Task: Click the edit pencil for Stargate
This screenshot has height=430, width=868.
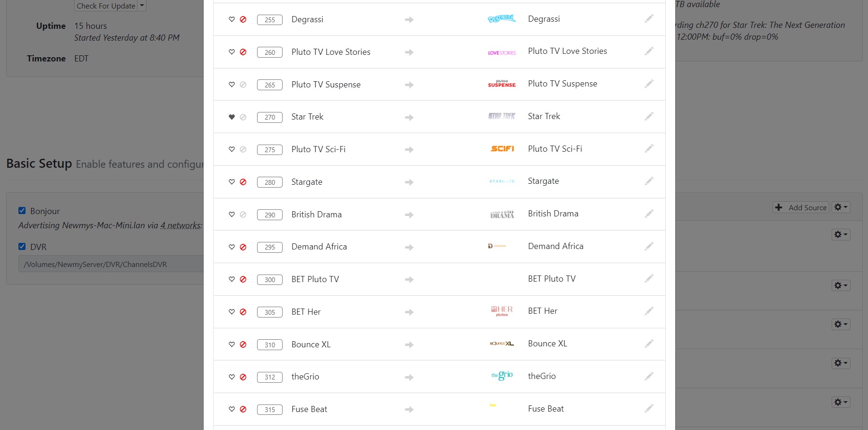Action: click(649, 181)
